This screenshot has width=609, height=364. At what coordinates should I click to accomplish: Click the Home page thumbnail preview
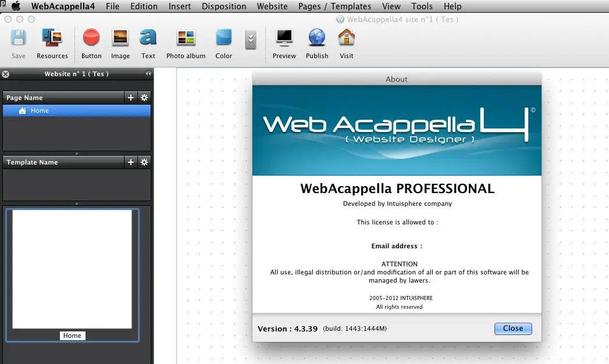pyautogui.click(x=72, y=269)
